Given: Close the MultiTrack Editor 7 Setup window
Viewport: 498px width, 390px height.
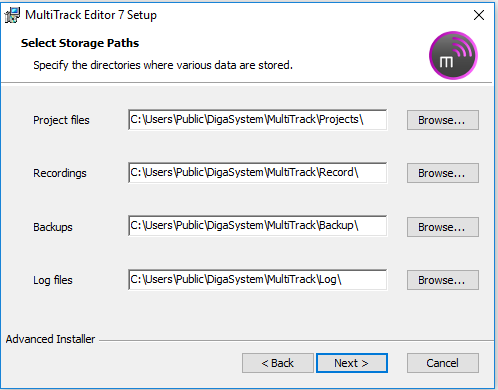Looking at the screenshot, I should (x=479, y=15).
